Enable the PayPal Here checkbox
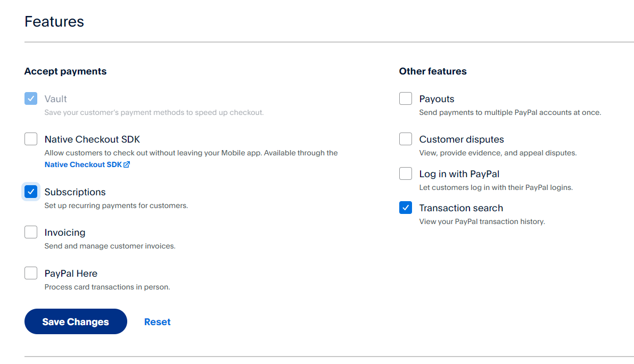The image size is (634, 364). coord(31,273)
